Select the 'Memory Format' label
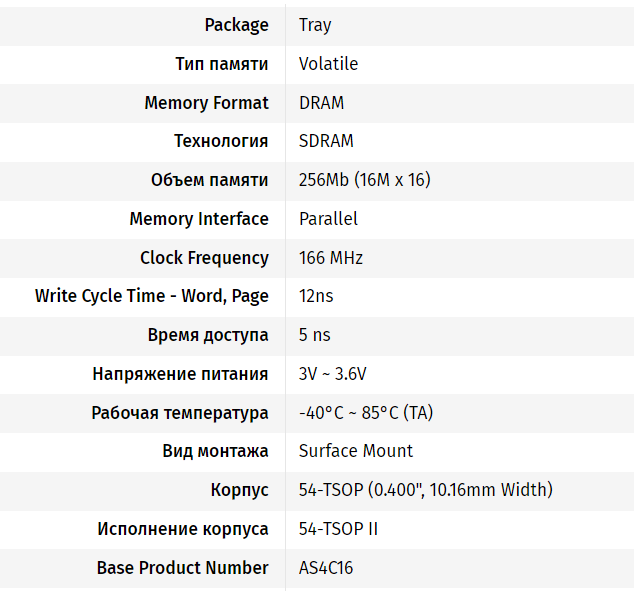 coord(206,103)
